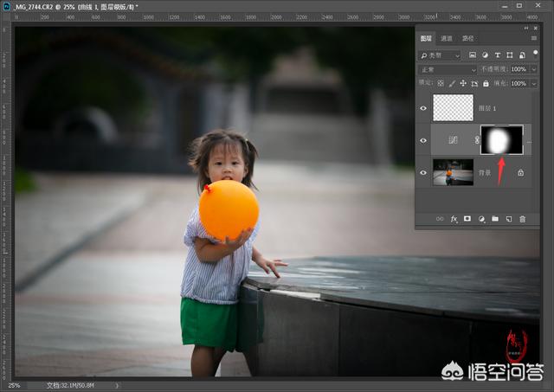Screen dimensions: 554x392
Task: Click the background layer lock icon
Action: 520,173
